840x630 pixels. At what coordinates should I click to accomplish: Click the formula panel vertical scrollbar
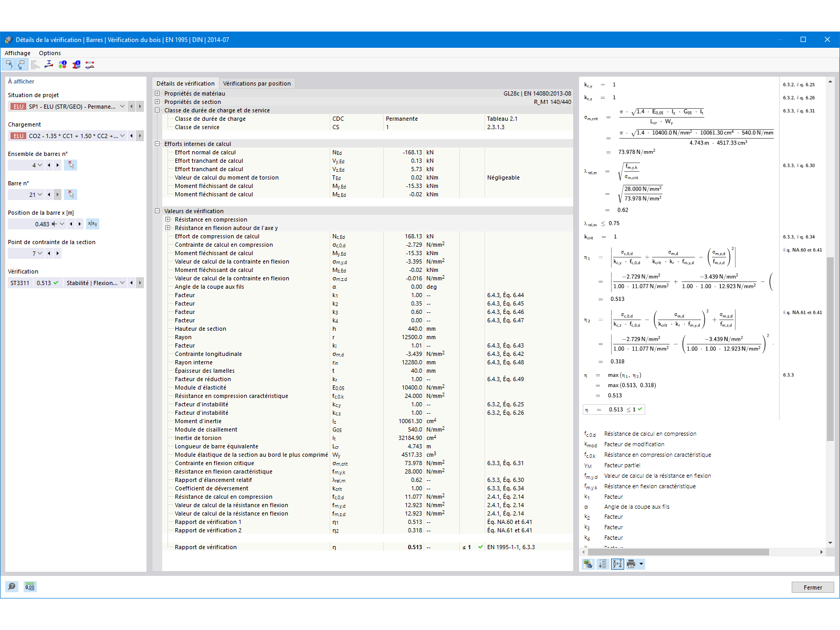pyautogui.click(x=830, y=349)
